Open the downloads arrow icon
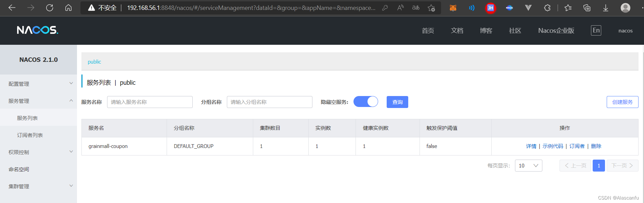The image size is (644, 203). (606, 8)
